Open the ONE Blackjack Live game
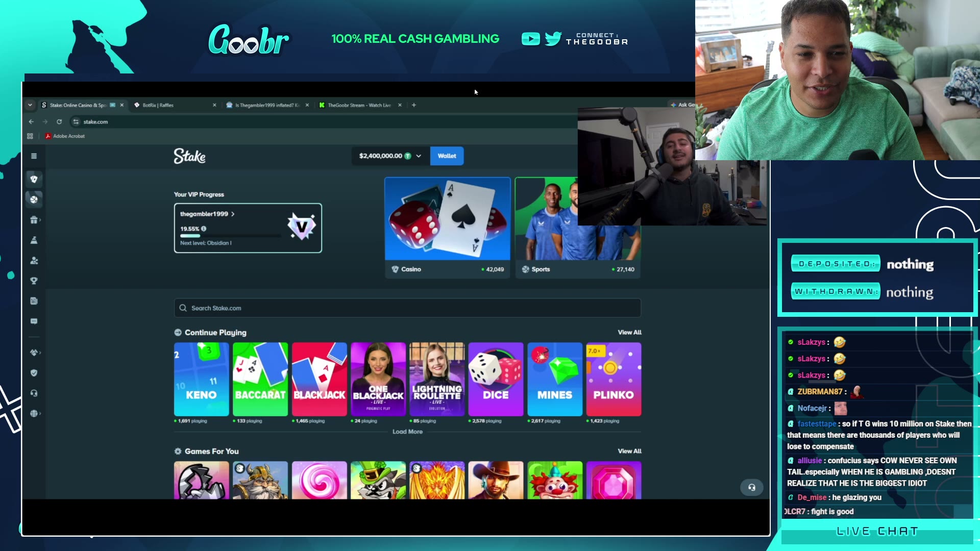The width and height of the screenshot is (980, 551). (378, 380)
